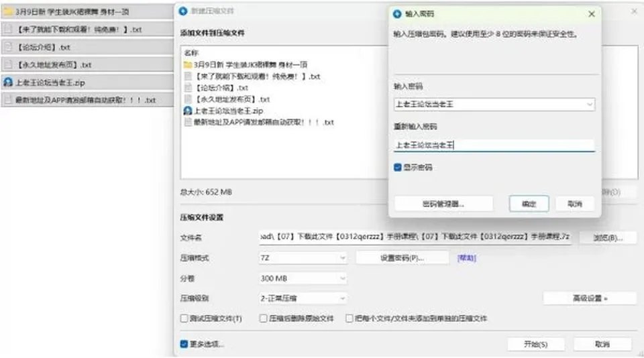Select 【永久地址发布页】.txt in the archive dialog list
The image size is (644, 358).
(232, 99)
